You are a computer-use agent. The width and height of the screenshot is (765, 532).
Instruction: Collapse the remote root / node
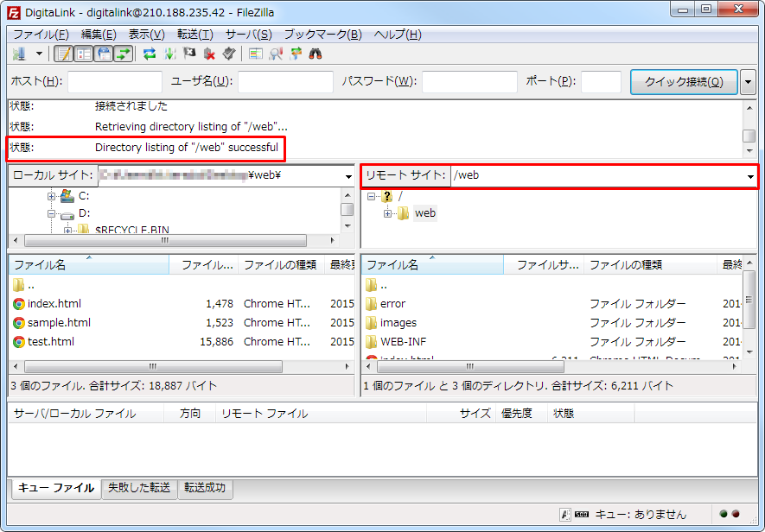(372, 197)
